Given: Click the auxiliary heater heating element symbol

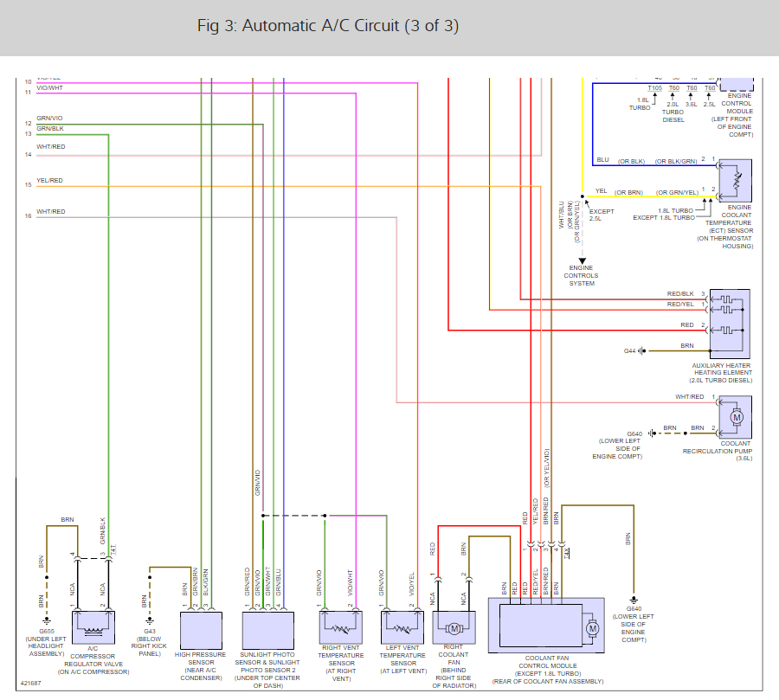Looking at the screenshot, I should click(730, 324).
